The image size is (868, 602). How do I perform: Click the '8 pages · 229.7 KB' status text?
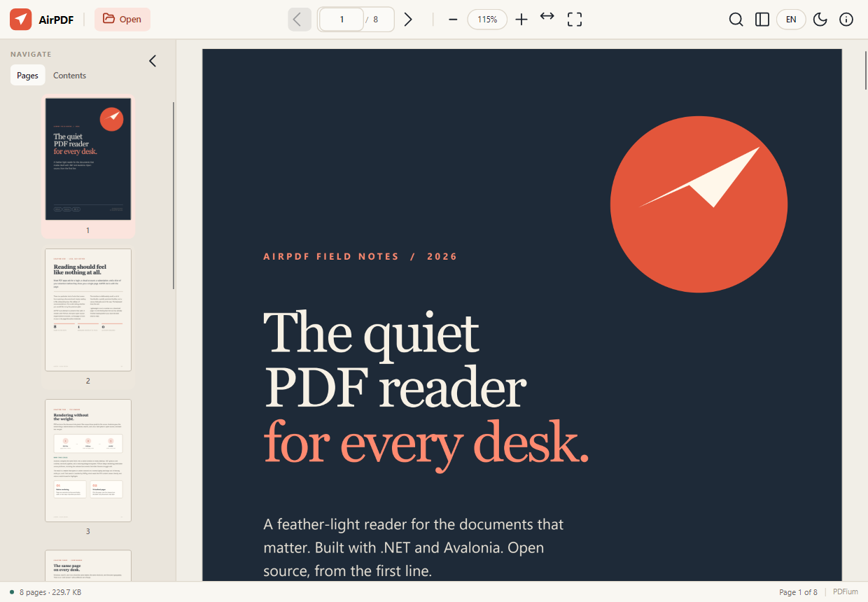tap(50, 592)
